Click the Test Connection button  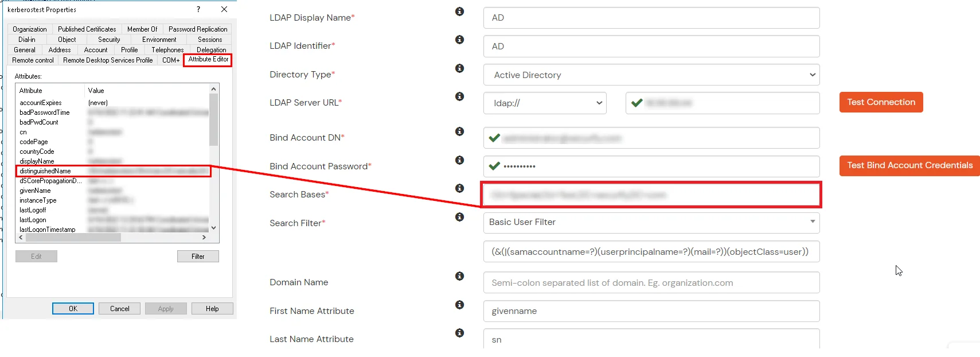click(x=881, y=102)
